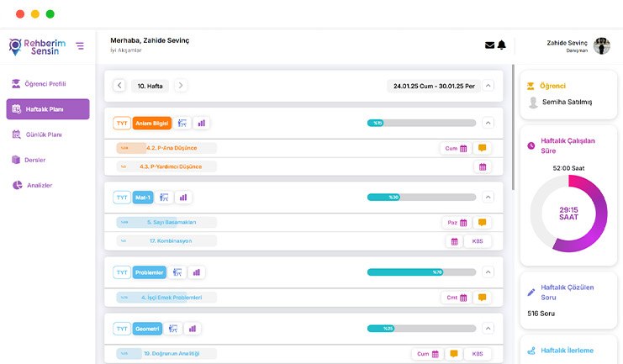Click the notification bell icon

[x=502, y=45]
